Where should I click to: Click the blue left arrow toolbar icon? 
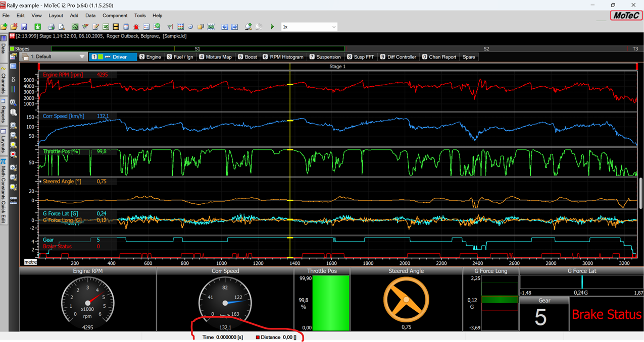224,27
